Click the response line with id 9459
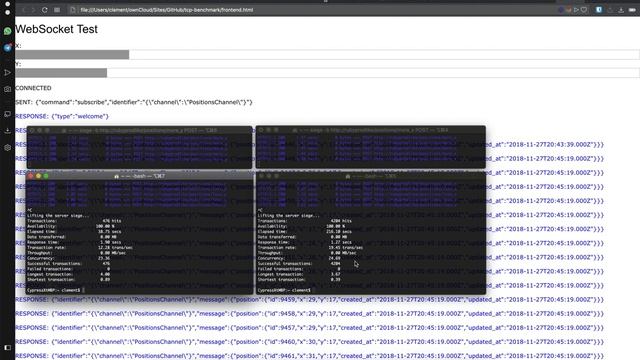The width and height of the screenshot is (640, 360). (309, 300)
